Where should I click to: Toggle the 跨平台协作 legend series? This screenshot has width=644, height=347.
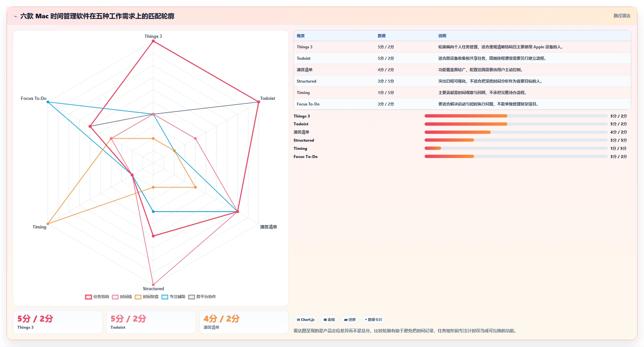(x=202, y=297)
